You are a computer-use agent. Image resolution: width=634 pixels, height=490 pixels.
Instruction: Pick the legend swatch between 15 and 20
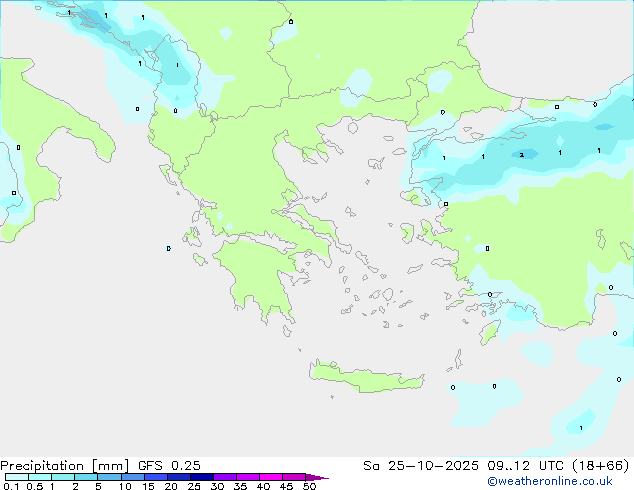[156, 477]
